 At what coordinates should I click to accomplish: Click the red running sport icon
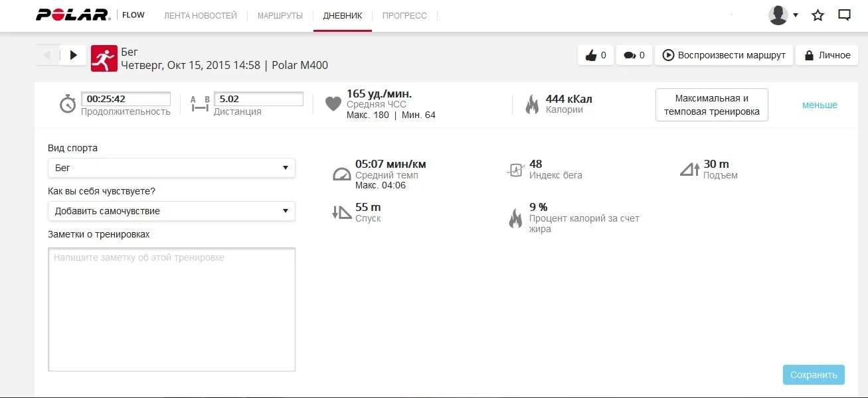tap(104, 58)
